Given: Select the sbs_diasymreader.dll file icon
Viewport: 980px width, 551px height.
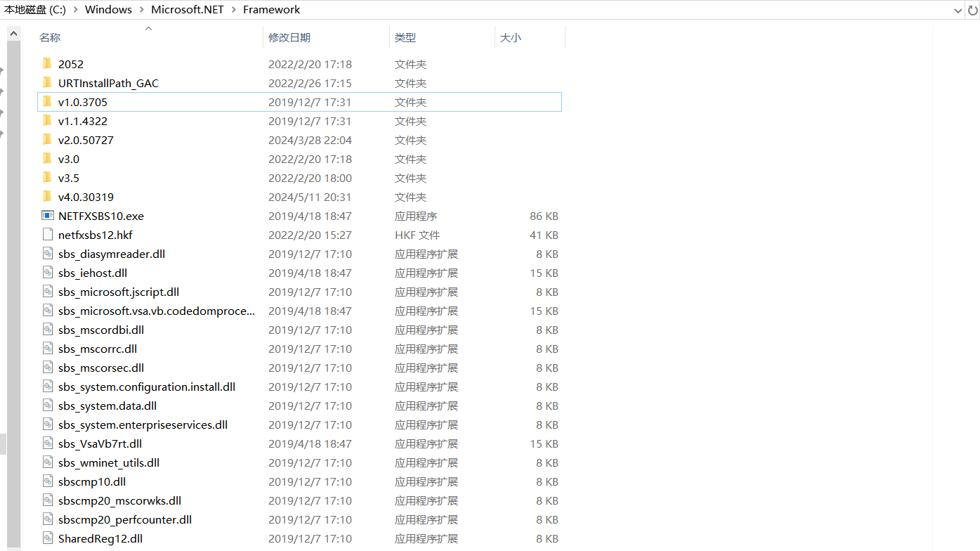Looking at the screenshot, I should (x=48, y=254).
